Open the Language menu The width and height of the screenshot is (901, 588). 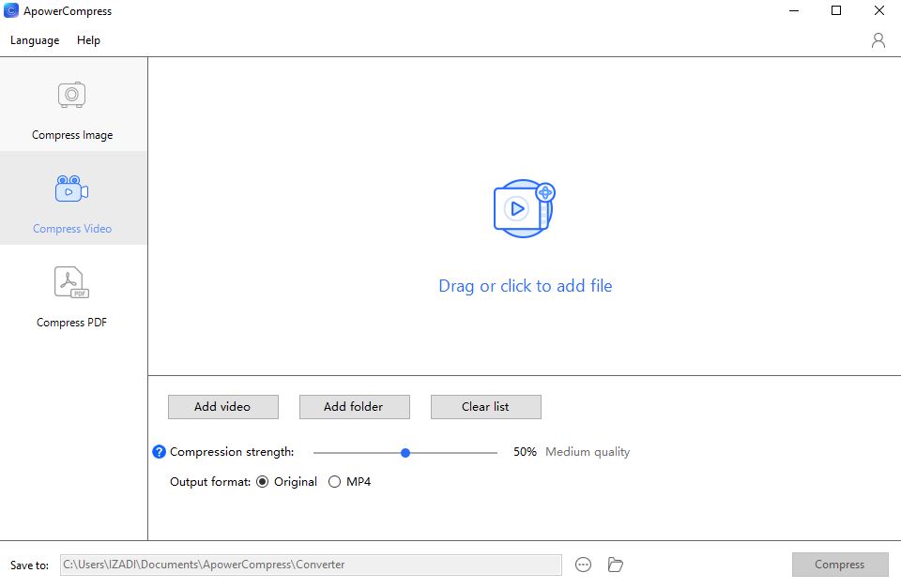[35, 40]
